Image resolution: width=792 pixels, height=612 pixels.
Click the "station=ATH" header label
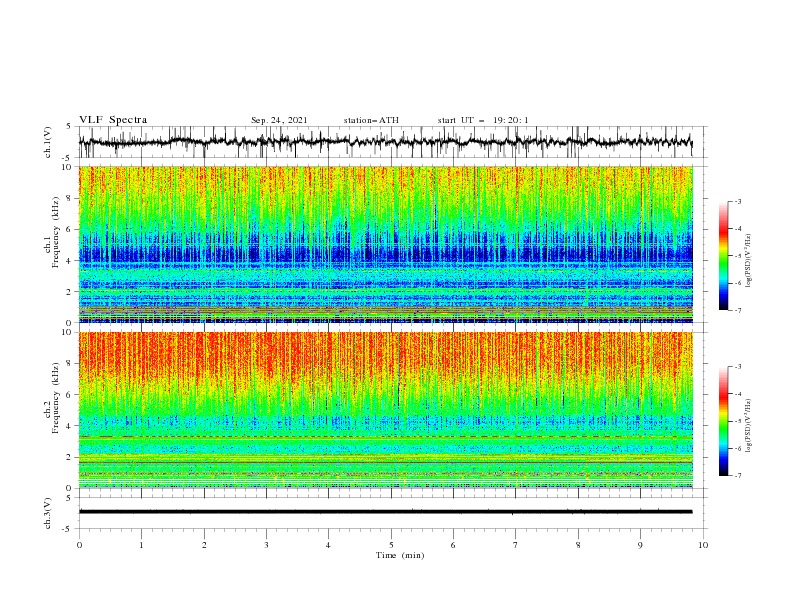pos(371,120)
